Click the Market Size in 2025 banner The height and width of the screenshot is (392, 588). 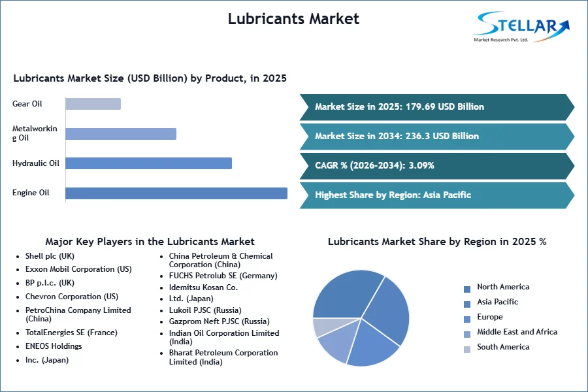[x=437, y=107]
